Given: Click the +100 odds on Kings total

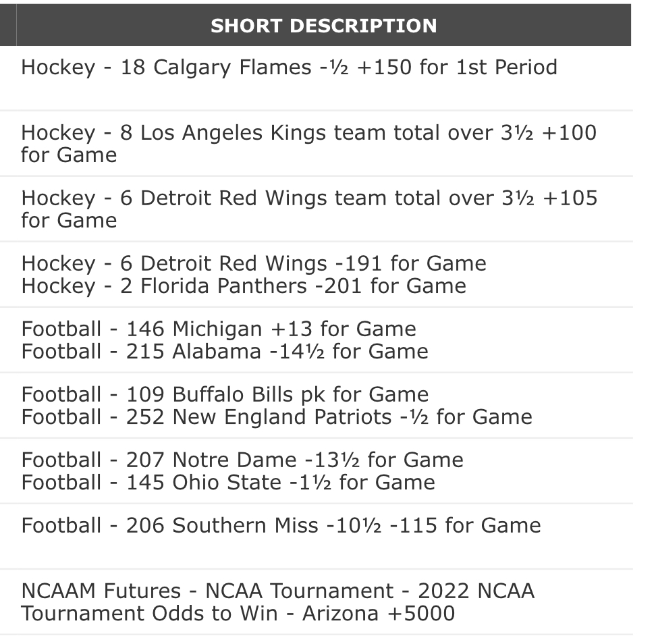Looking at the screenshot, I should click(569, 132).
